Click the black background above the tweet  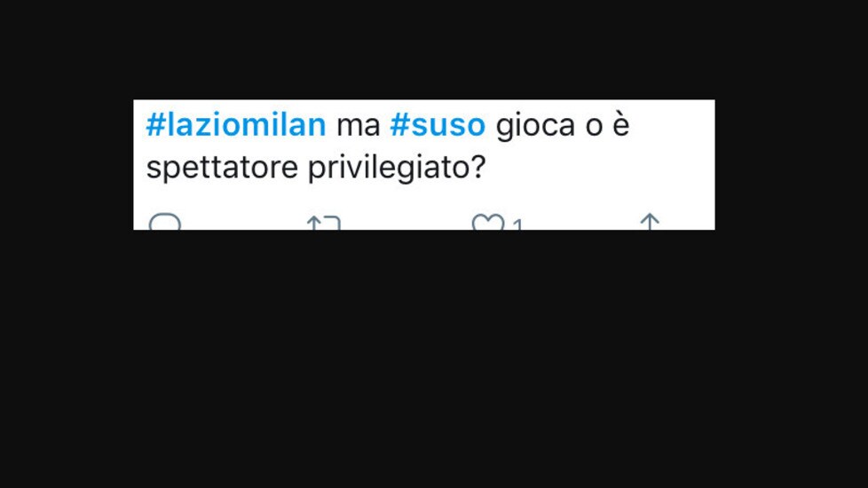coord(434,50)
